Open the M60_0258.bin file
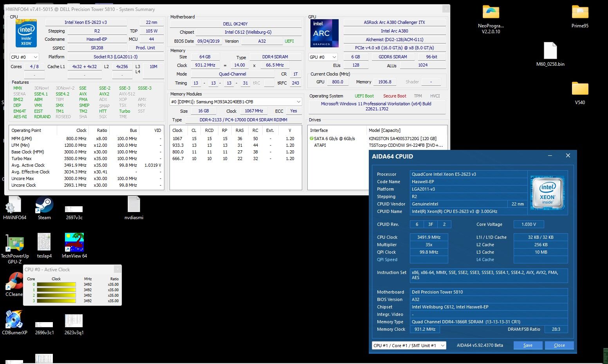The image size is (608, 364). pyautogui.click(x=550, y=54)
